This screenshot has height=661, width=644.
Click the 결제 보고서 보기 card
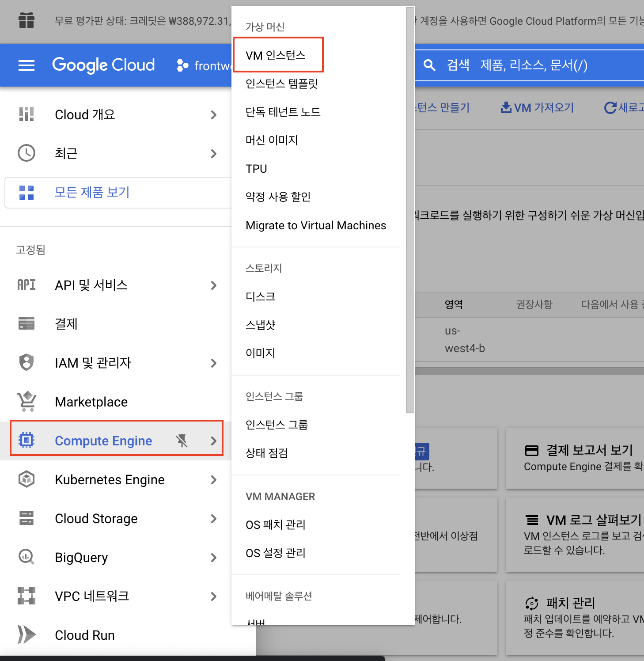click(575, 458)
